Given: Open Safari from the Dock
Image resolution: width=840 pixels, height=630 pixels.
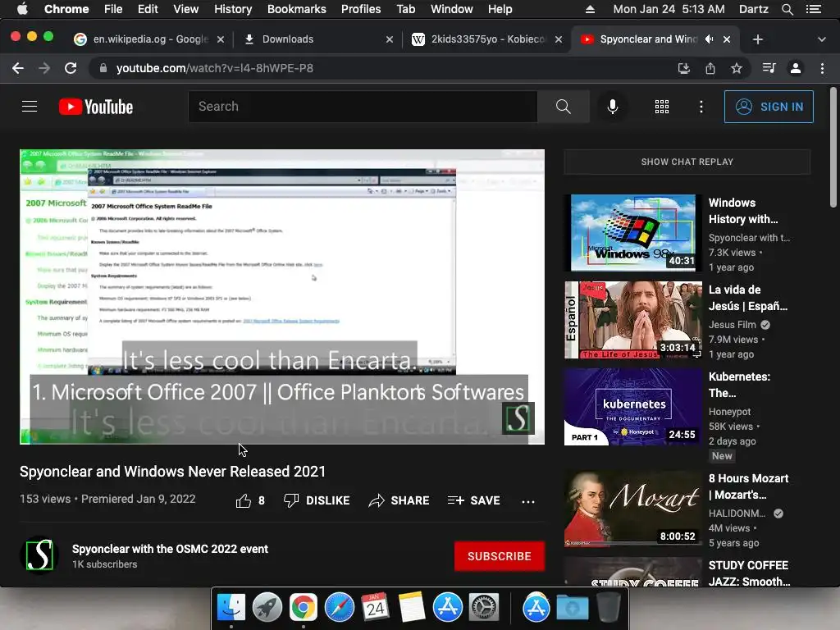Looking at the screenshot, I should pos(340,608).
